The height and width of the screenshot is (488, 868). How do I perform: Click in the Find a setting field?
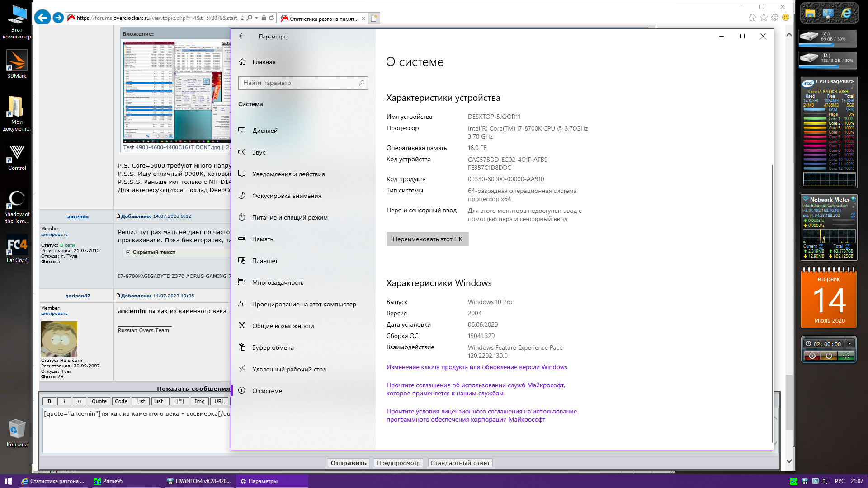298,83
